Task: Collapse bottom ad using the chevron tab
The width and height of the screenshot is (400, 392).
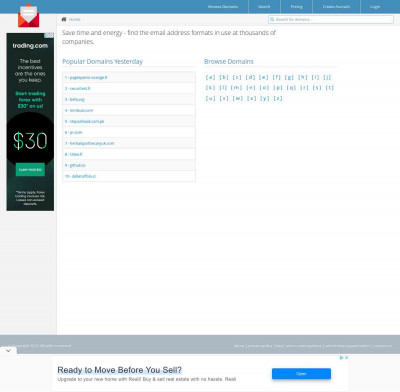Action: coord(8,350)
